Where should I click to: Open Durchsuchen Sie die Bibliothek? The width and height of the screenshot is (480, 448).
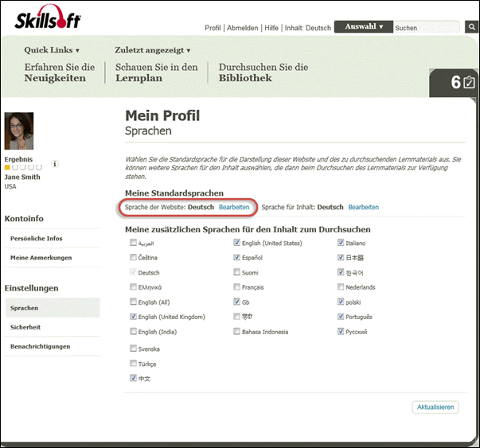tap(263, 72)
